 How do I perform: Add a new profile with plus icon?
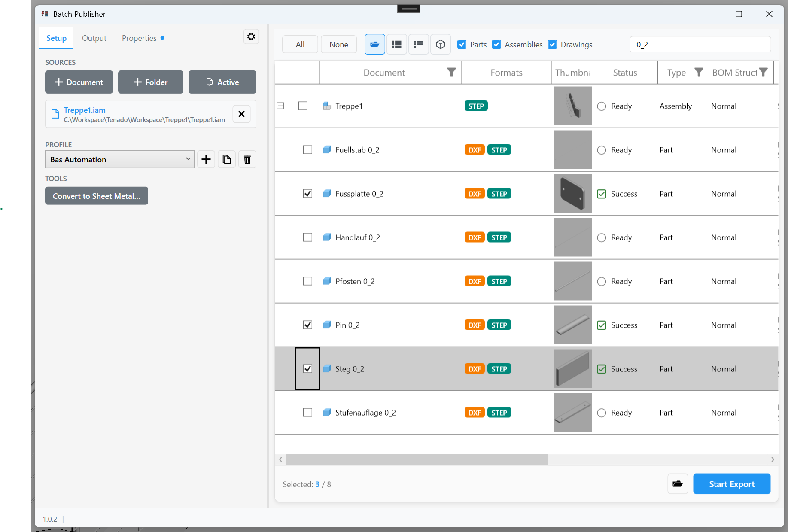(206, 159)
